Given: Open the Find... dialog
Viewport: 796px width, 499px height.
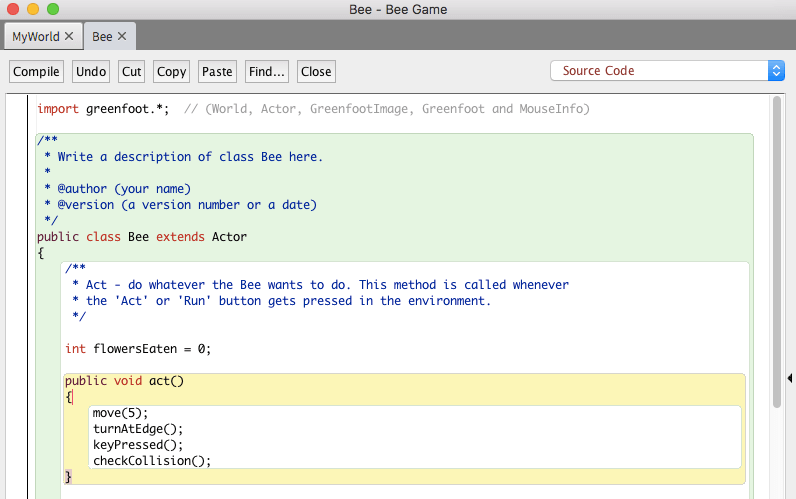Looking at the screenshot, I should click(x=267, y=72).
